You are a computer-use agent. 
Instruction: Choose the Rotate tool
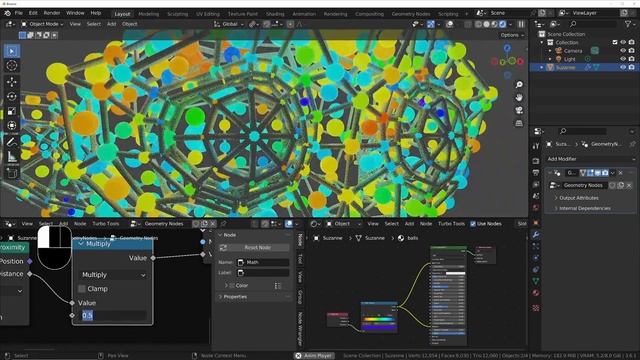click(11, 96)
